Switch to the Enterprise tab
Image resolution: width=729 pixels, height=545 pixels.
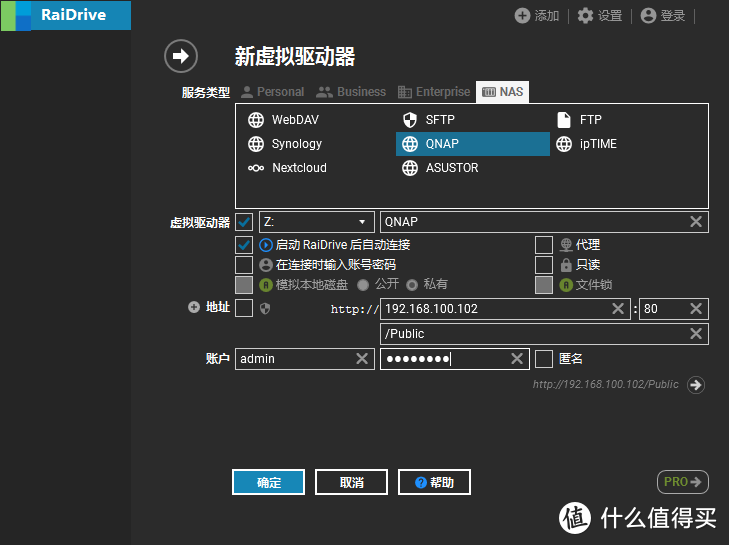pyautogui.click(x=434, y=92)
